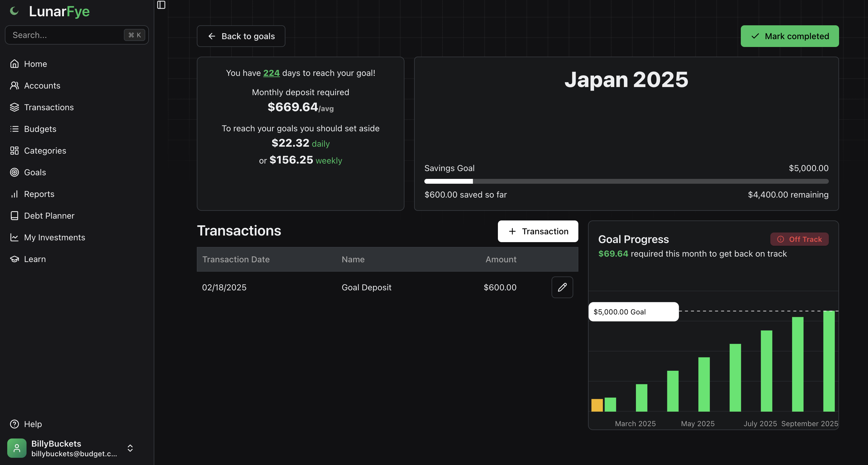Click the yellow bar in Goal Progress chart
Screen dimensions: 868x465
[x=597, y=405]
